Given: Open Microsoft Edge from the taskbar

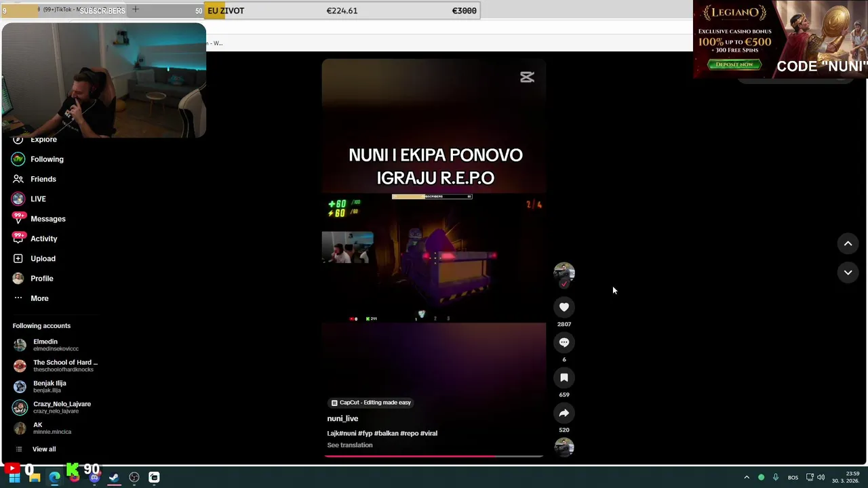Looking at the screenshot, I should pyautogui.click(x=54, y=477).
